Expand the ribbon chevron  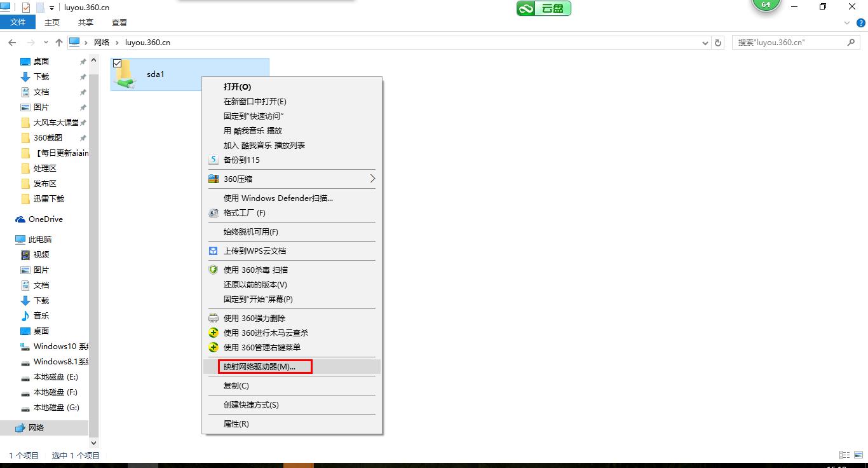(847, 23)
